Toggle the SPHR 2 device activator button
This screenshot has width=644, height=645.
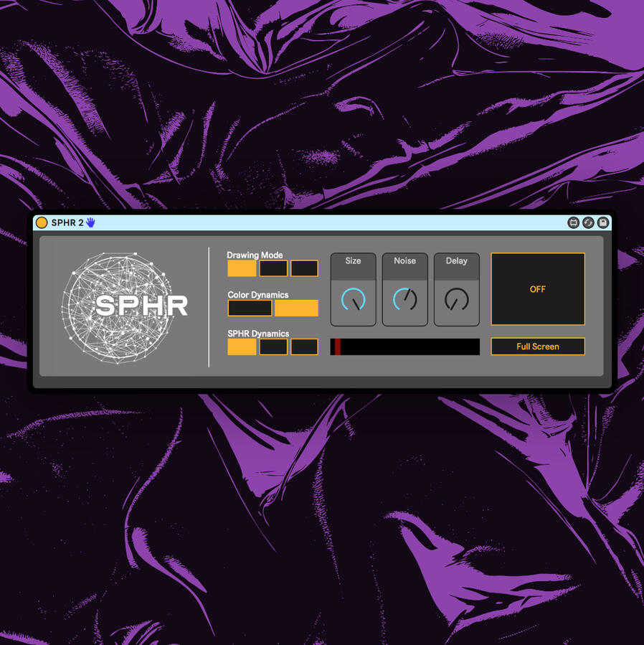pos(42,222)
